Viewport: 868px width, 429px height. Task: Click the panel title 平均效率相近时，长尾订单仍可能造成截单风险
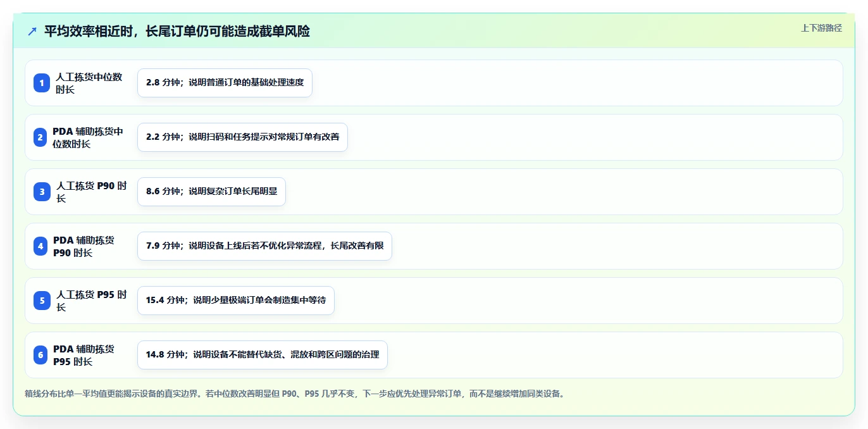[x=177, y=31]
